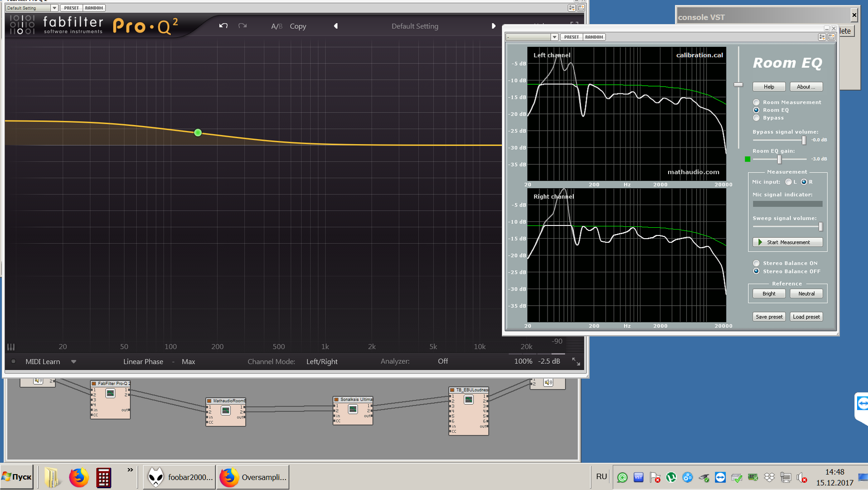
Task: Switch to Oversampli... Firefox taskbar window
Action: [252, 477]
